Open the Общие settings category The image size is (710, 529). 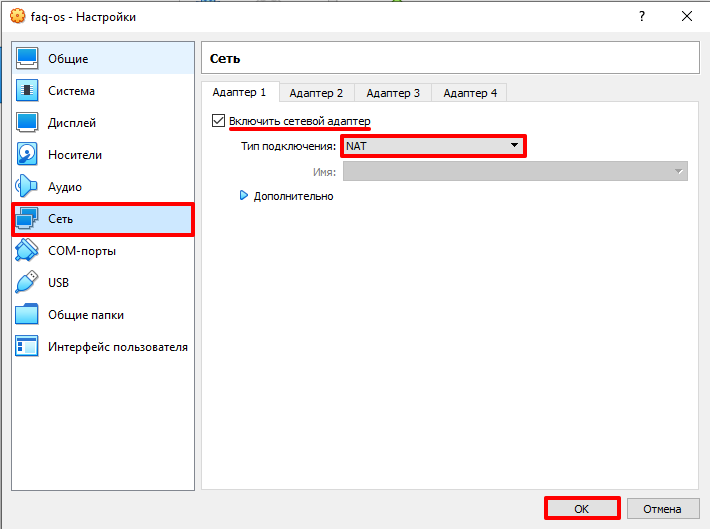click(103, 58)
